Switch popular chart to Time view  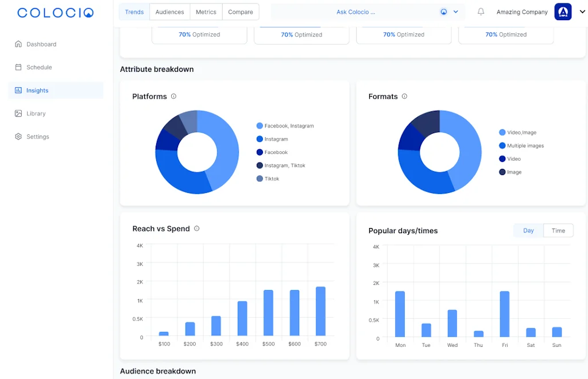coord(558,231)
